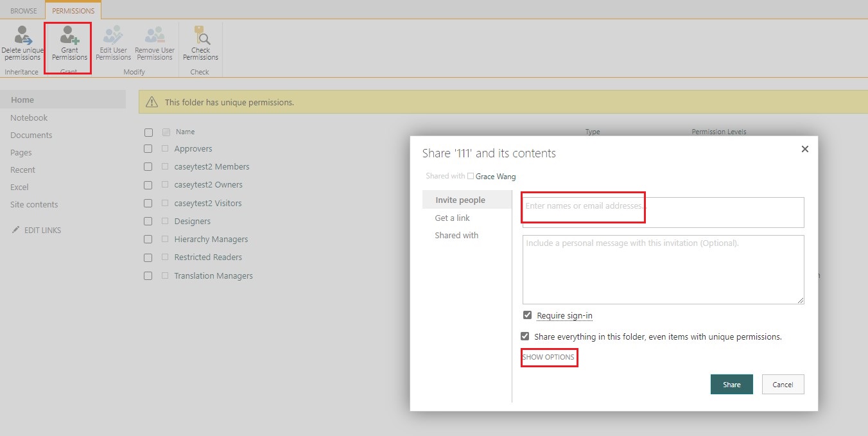Open Notebook in the left navigation
Viewport: 868px width, 436px height.
click(x=29, y=118)
